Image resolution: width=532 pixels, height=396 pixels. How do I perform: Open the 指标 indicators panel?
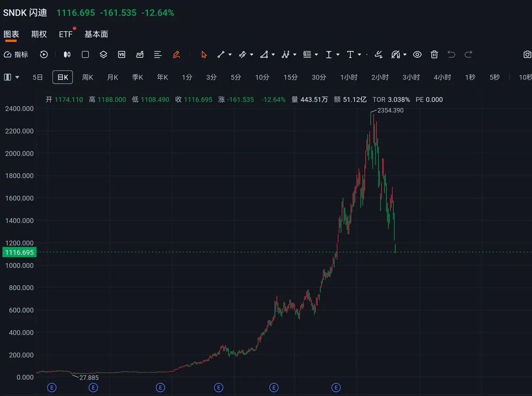[x=16, y=55]
